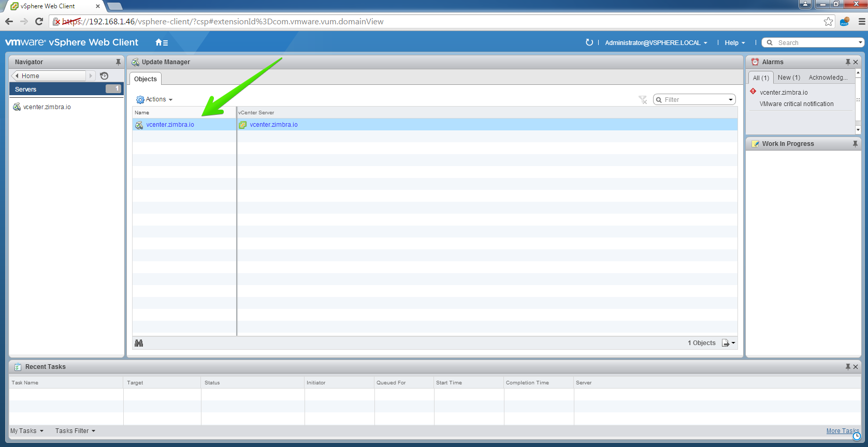Sort tasks by Completion Time column
Viewport: 868px width, 447px height.
[x=539, y=383]
